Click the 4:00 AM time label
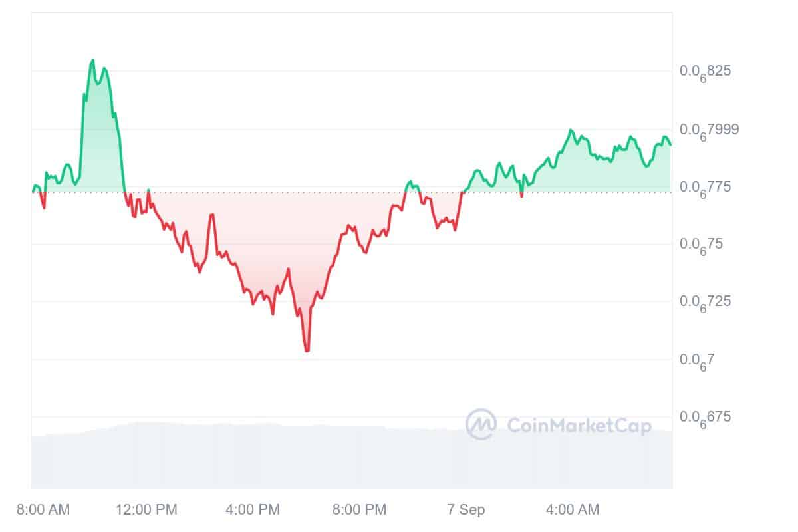The height and width of the screenshot is (532, 798). pos(572,510)
